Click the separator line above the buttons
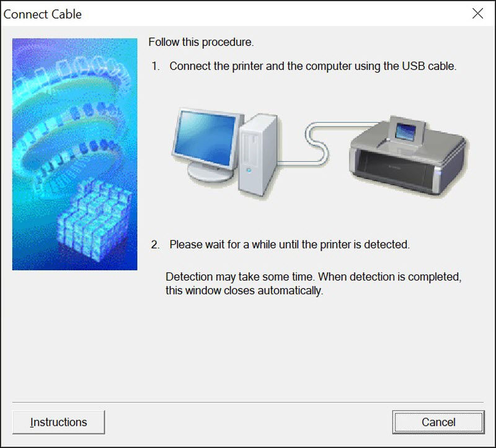Screen dimensions: 496x448 pyautogui.click(x=247, y=402)
